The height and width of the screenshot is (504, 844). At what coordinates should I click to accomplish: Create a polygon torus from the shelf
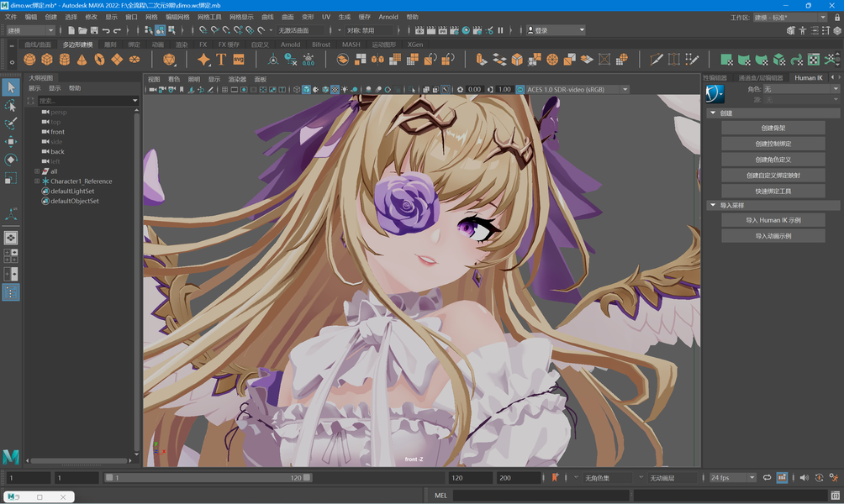tap(99, 59)
